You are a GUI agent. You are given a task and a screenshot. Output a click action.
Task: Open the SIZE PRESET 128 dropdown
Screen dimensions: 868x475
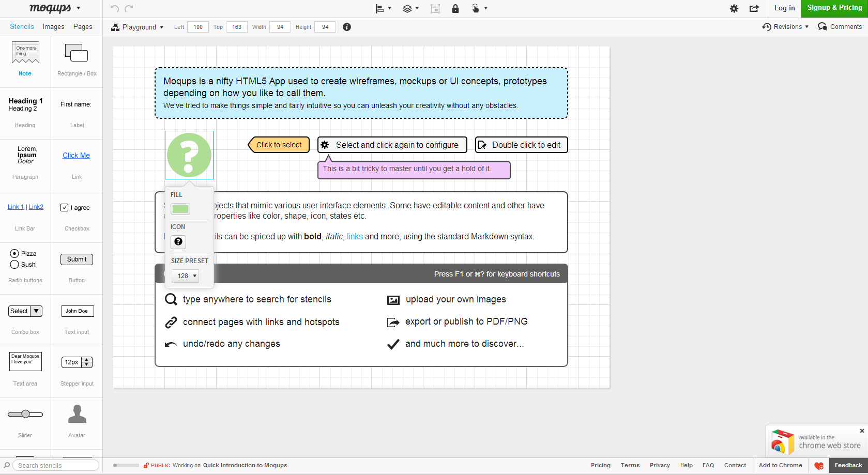[x=185, y=276]
